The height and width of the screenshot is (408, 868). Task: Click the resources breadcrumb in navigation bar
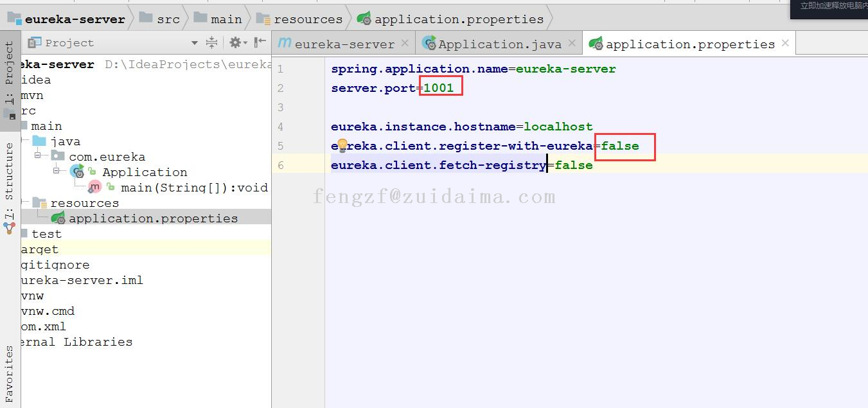tap(308, 19)
